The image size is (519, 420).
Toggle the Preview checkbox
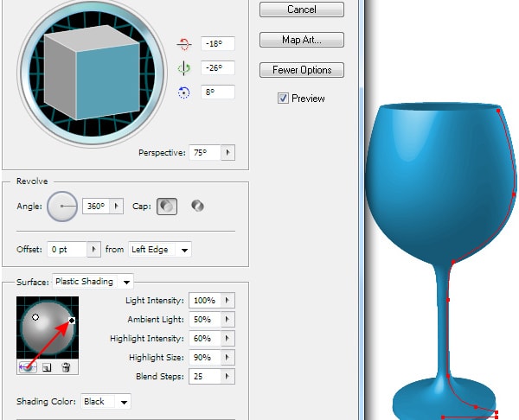point(283,99)
